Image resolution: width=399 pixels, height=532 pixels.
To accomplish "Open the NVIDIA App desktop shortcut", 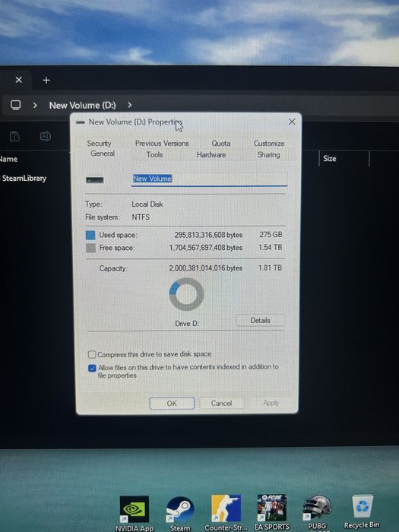I will [135, 513].
